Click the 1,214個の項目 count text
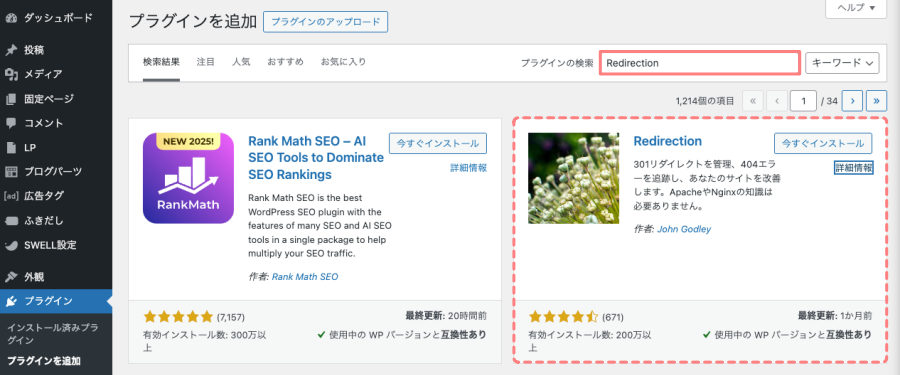 pyautogui.click(x=705, y=101)
